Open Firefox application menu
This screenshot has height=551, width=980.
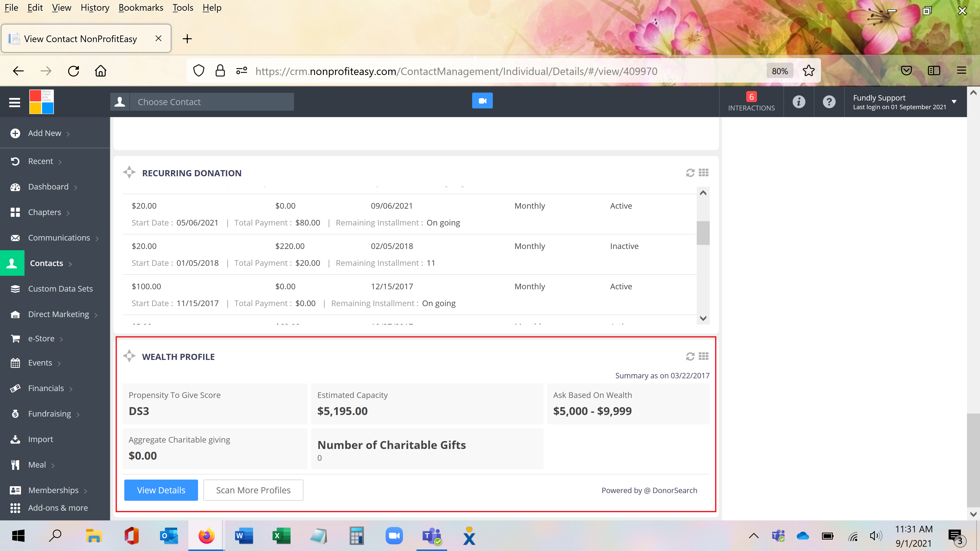[x=961, y=71]
